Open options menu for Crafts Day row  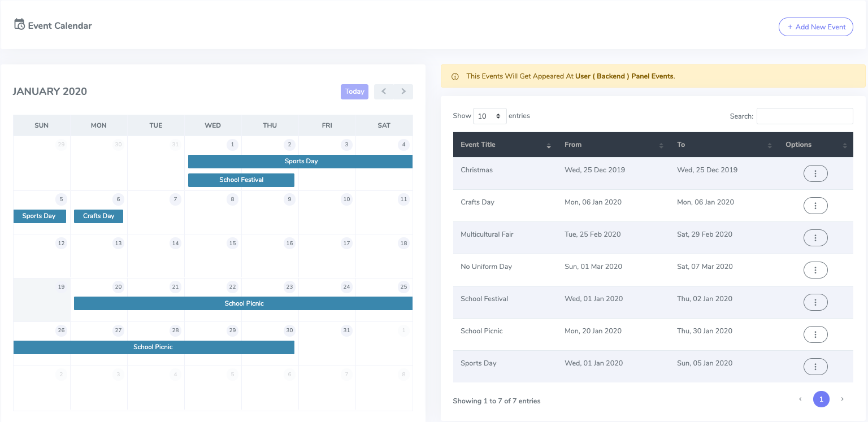tap(815, 206)
